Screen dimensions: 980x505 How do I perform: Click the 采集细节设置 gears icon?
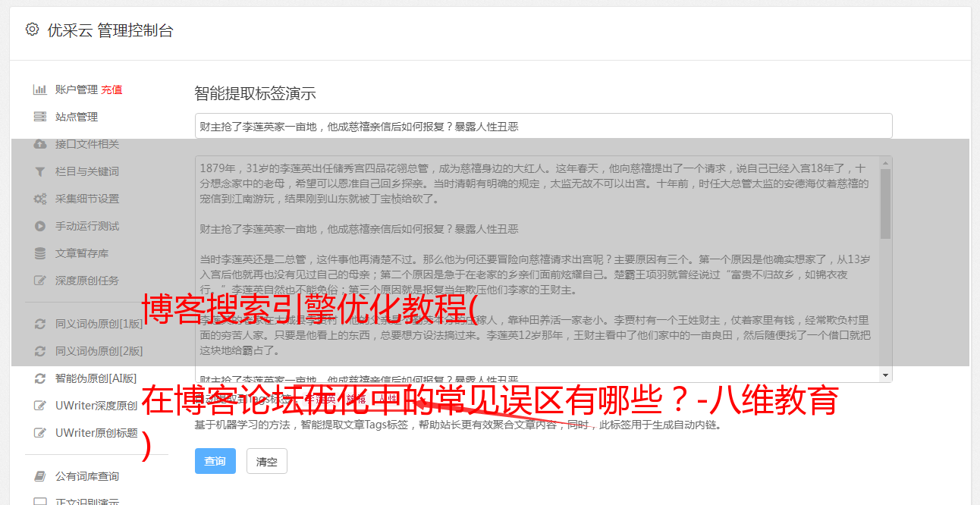pyautogui.click(x=40, y=199)
